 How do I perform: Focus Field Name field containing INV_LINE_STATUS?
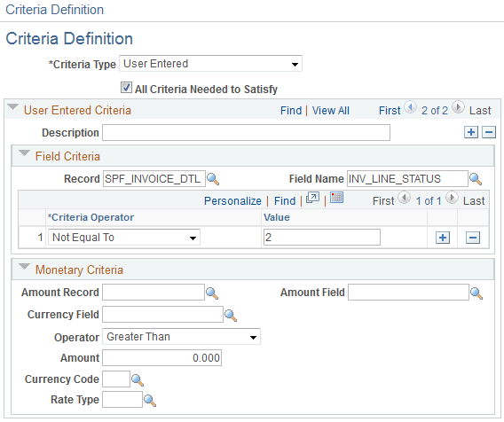click(407, 178)
